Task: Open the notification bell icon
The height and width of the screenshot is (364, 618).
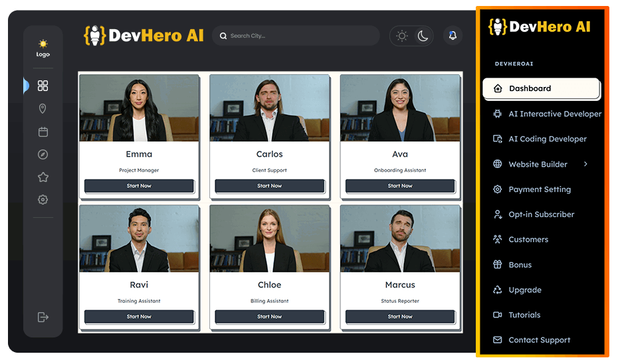Action: tap(453, 36)
